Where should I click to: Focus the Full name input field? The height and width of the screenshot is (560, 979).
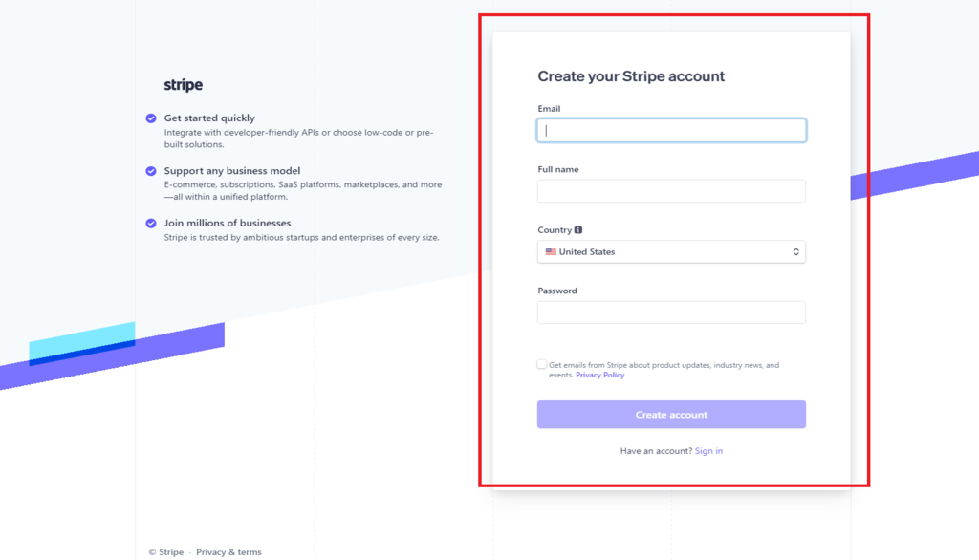pos(671,191)
